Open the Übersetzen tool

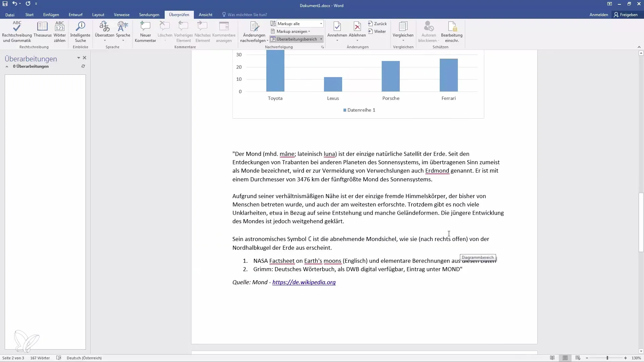(x=104, y=32)
